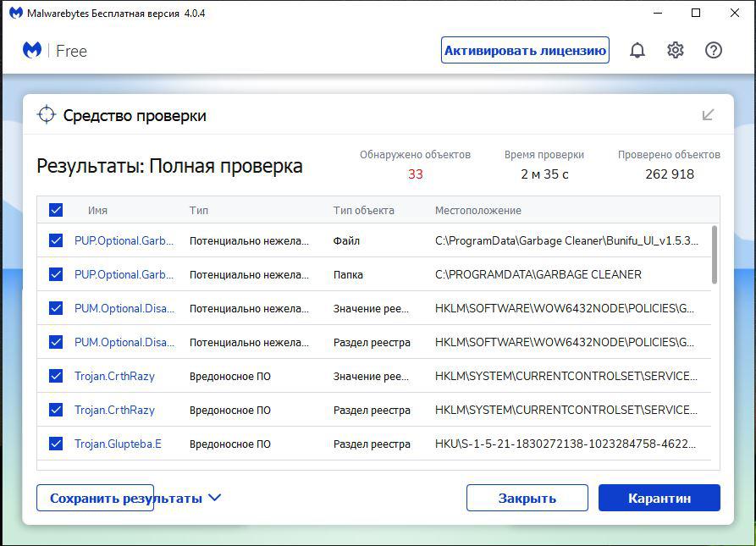Uncheck the first Trojan.CrthRazy registry value row
This screenshot has width=756, height=546.
pos(56,376)
